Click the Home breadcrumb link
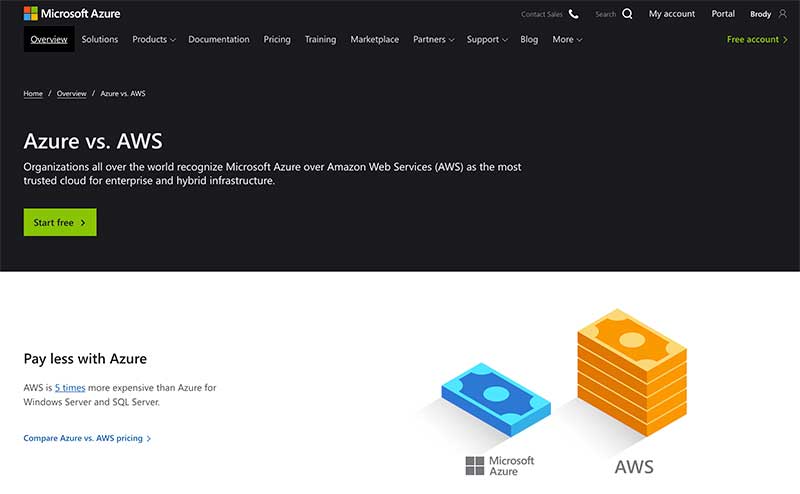The height and width of the screenshot is (494, 800). 33,93
